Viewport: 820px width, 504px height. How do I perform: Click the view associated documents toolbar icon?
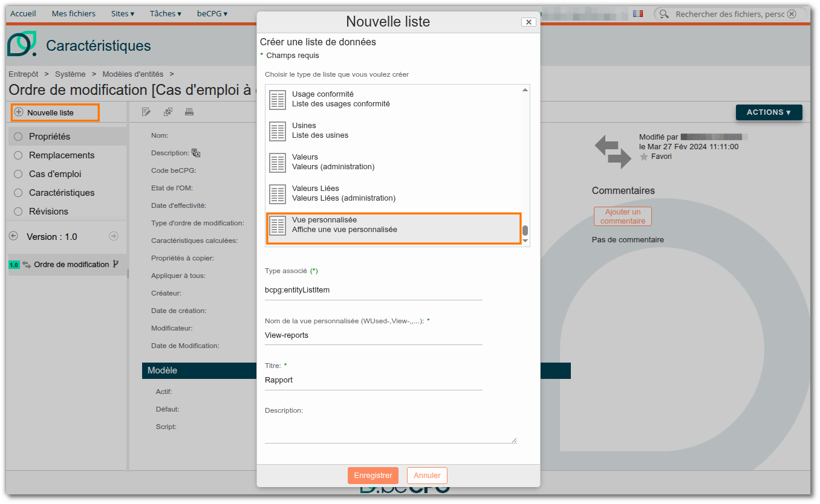pyautogui.click(x=168, y=112)
